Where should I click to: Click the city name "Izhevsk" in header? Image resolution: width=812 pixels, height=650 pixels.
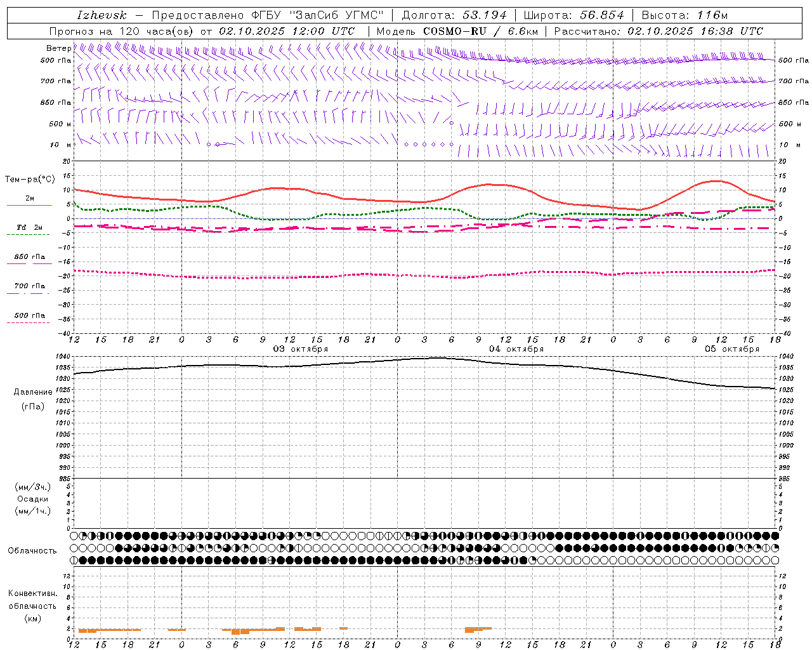point(101,15)
